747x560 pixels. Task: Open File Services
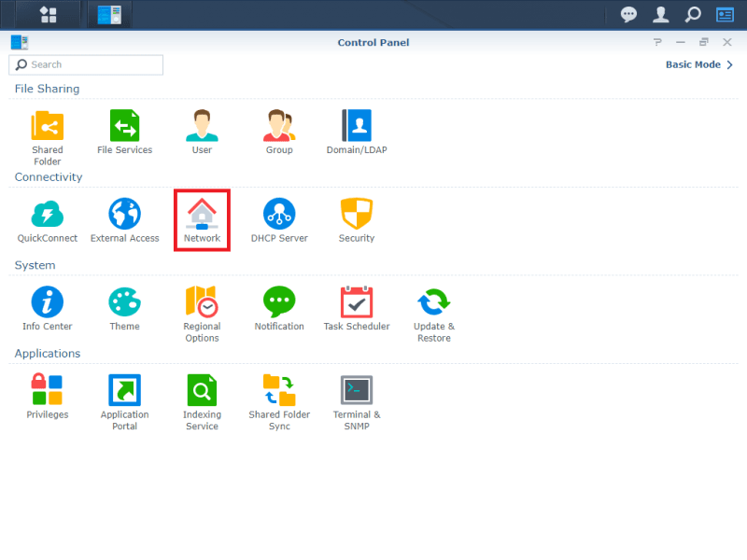coord(124,126)
